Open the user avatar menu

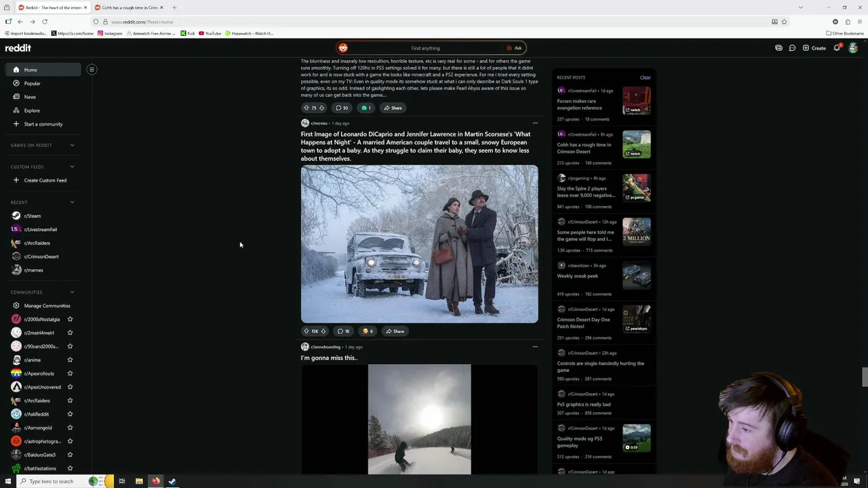point(853,48)
